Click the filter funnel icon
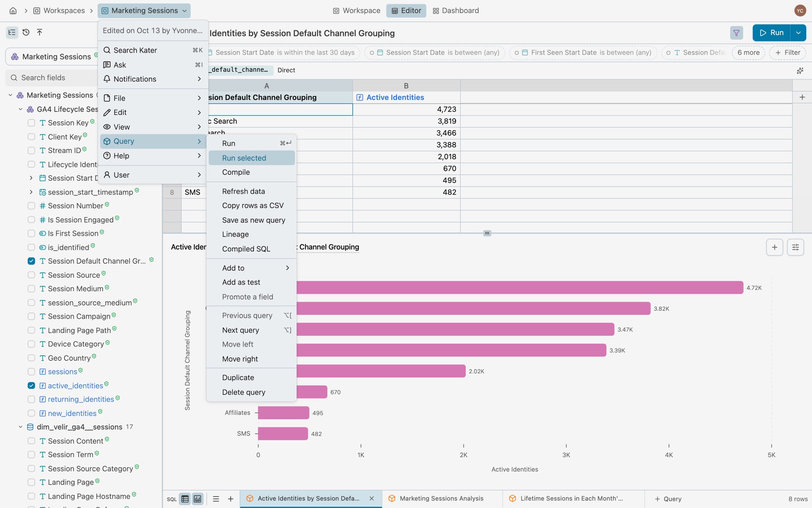The image size is (812, 508). pos(736,33)
